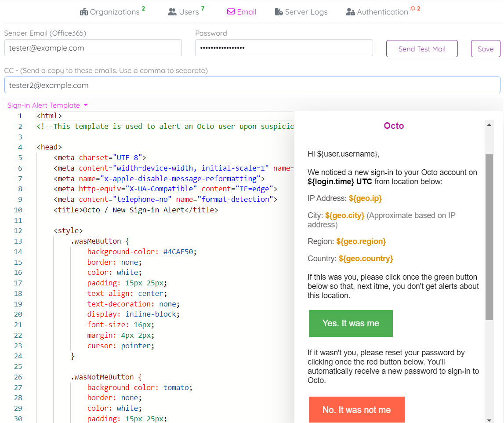The height and width of the screenshot is (423, 504).
Task: Click the red 'No. It was not me' button
Action: pos(356,409)
